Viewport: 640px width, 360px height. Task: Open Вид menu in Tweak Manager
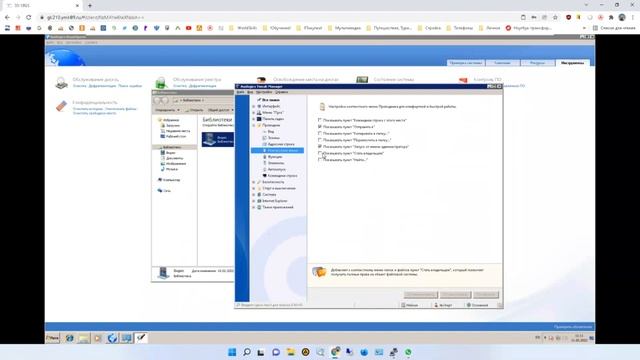pos(250,92)
